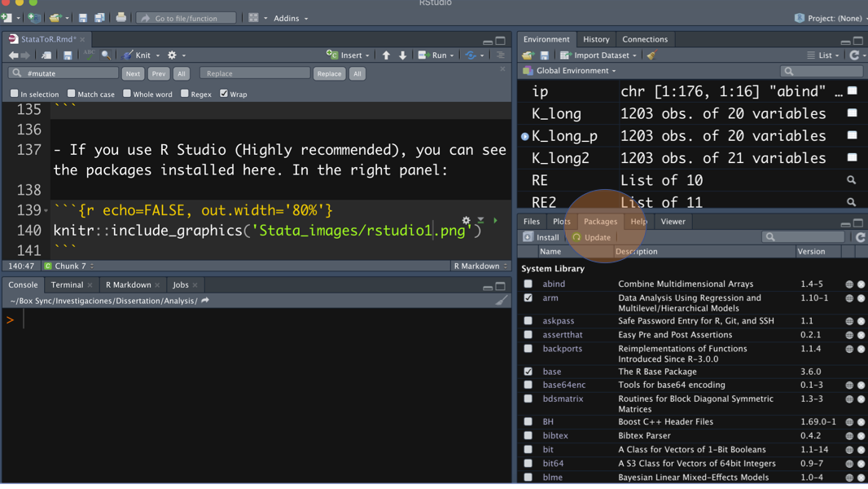Click the workspace panes layout icon
868x489 pixels.
click(253, 18)
